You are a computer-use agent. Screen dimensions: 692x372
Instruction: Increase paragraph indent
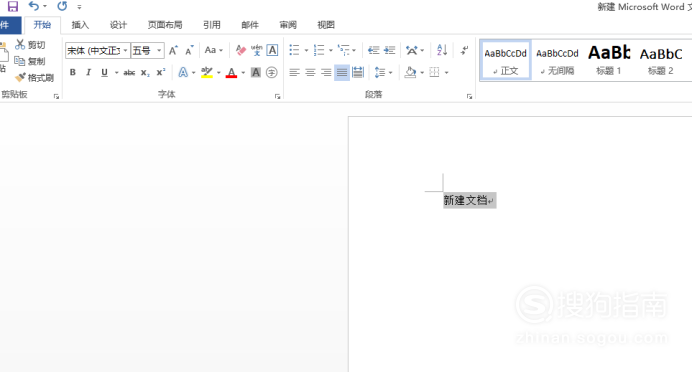point(389,50)
